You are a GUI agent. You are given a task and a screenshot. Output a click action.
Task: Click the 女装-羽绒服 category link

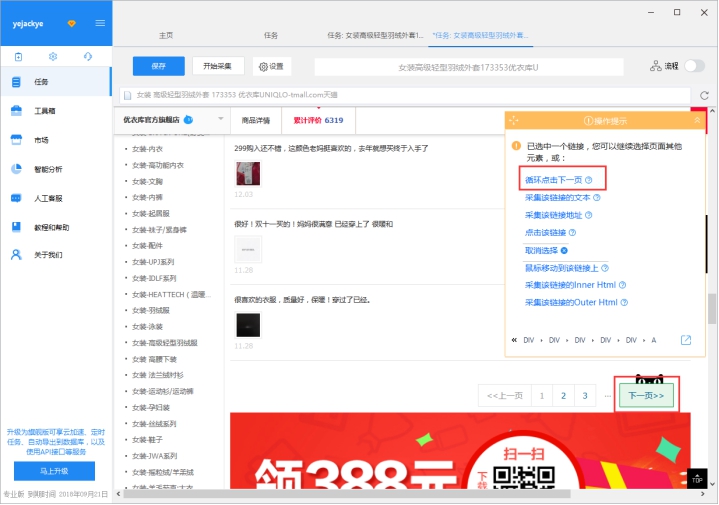point(151,311)
